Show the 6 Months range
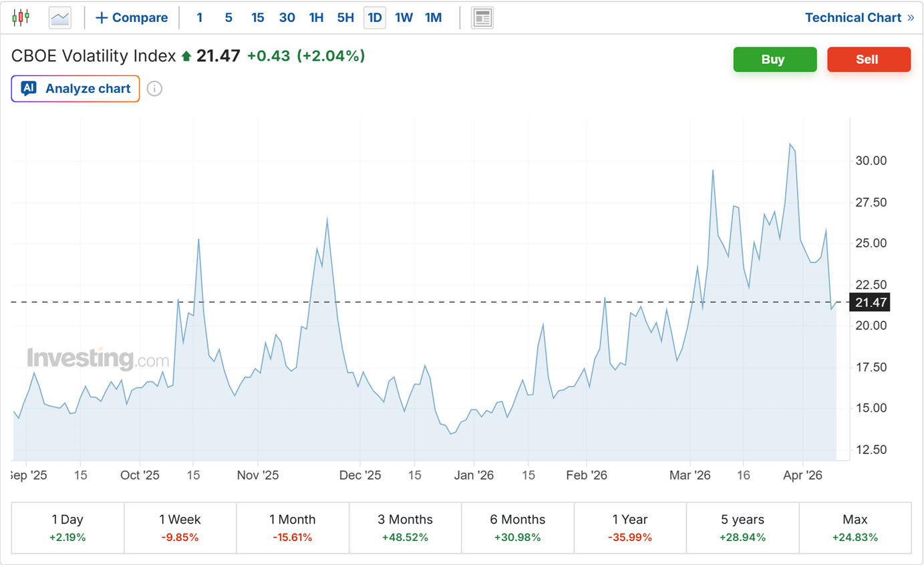Screen dimensions: 924x565 pyautogui.click(x=518, y=528)
